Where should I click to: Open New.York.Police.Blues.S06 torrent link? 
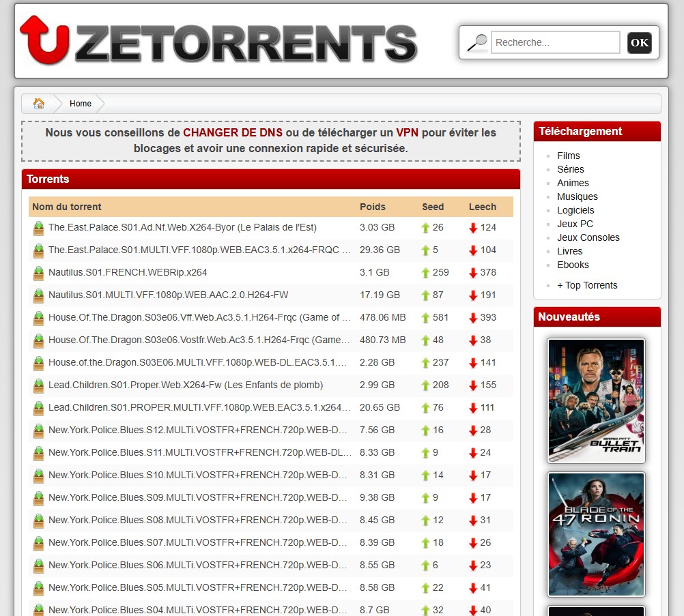(197, 565)
